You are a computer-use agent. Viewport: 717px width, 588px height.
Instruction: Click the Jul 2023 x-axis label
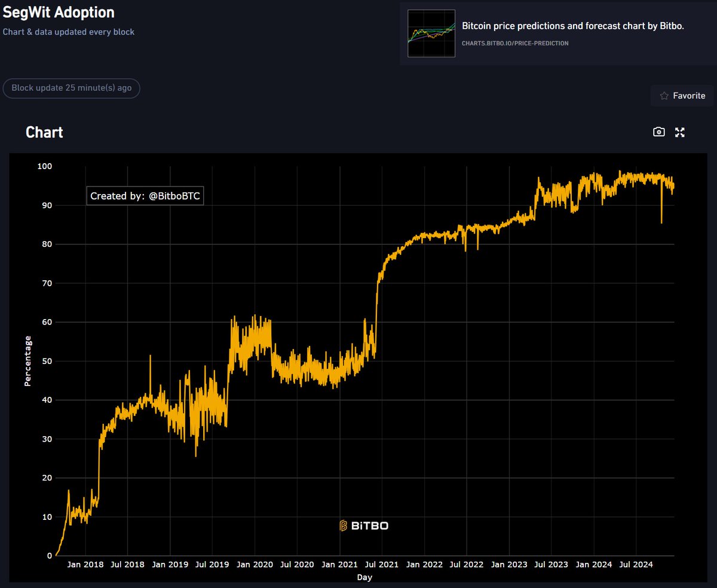coord(551,564)
